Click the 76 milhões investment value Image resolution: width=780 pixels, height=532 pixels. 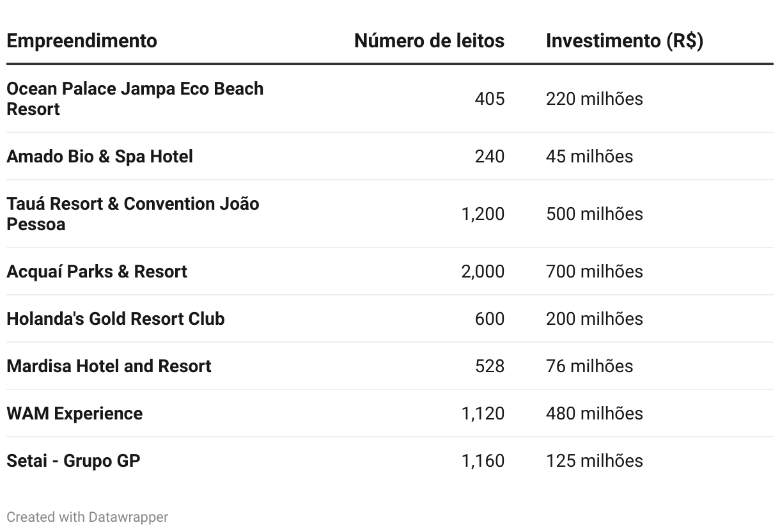point(589,366)
